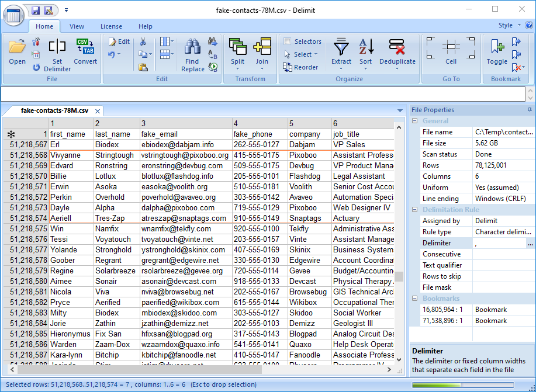Select the Join transform tool
The height and width of the screenshot is (392, 536).
point(262,53)
